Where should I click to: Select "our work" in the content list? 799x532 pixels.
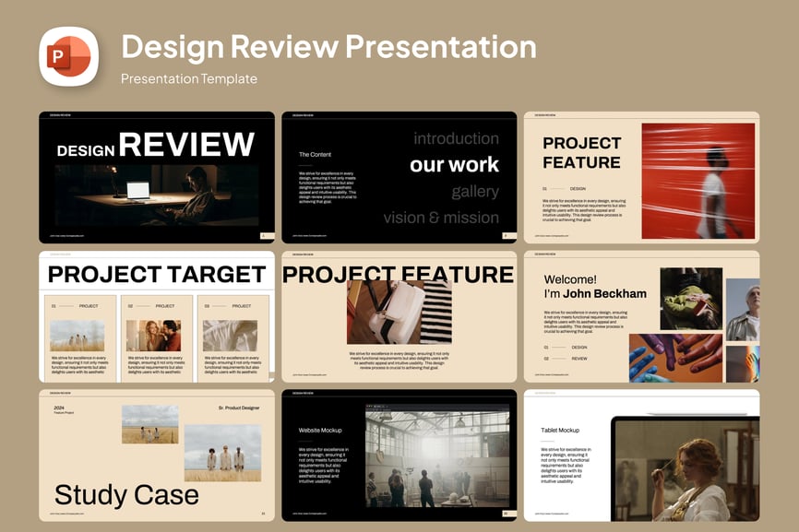[x=454, y=165]
